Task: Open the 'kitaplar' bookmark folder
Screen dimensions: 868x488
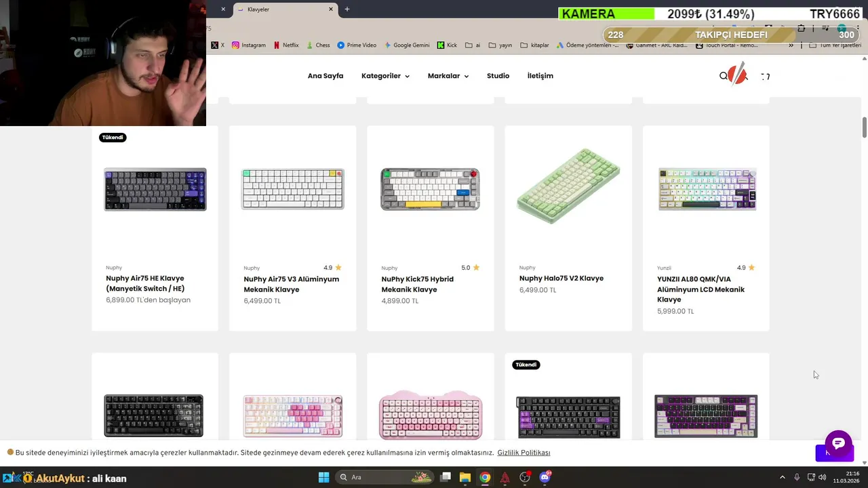Action: pos(534,45)
